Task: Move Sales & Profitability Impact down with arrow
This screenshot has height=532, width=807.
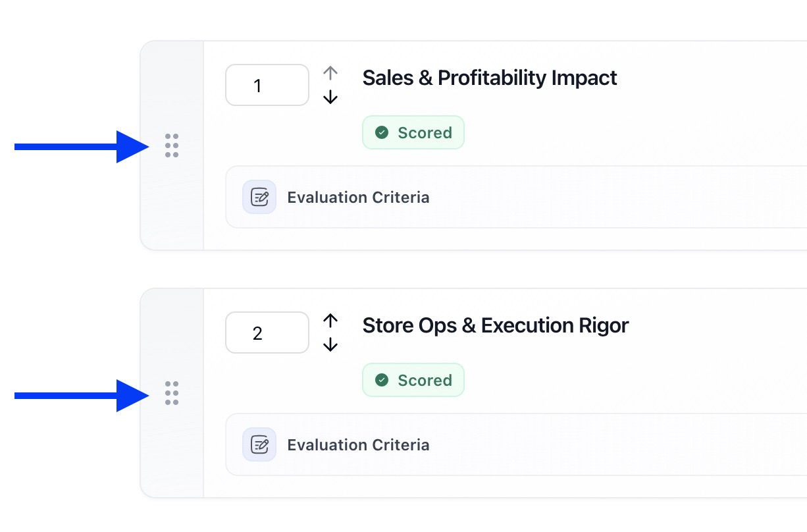Action: pyautogui.click(x=330, y=97)
